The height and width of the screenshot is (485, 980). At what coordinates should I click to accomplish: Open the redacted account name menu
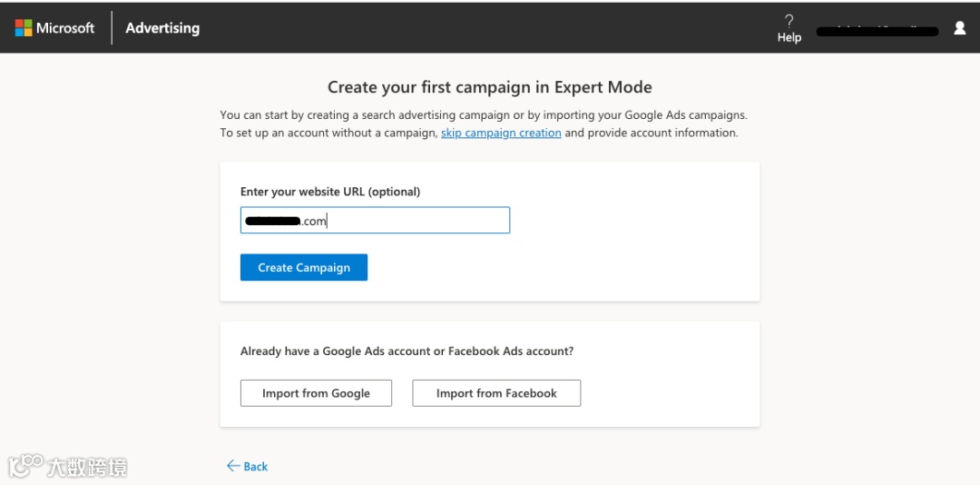click(877, 31)
